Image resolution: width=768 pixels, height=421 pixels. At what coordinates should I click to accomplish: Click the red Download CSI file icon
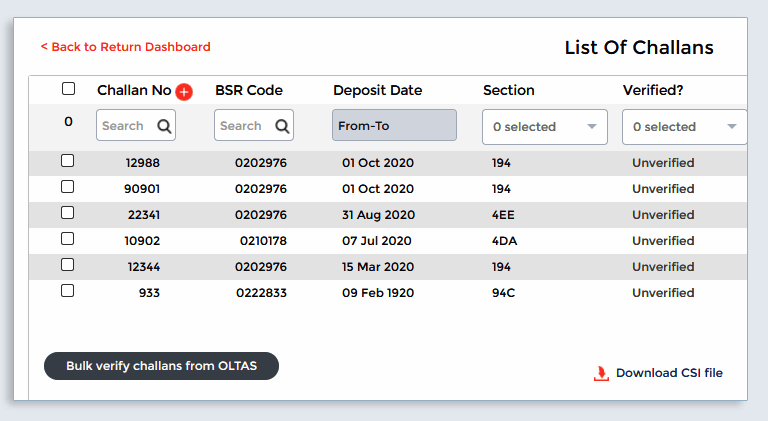coord(601,373)
